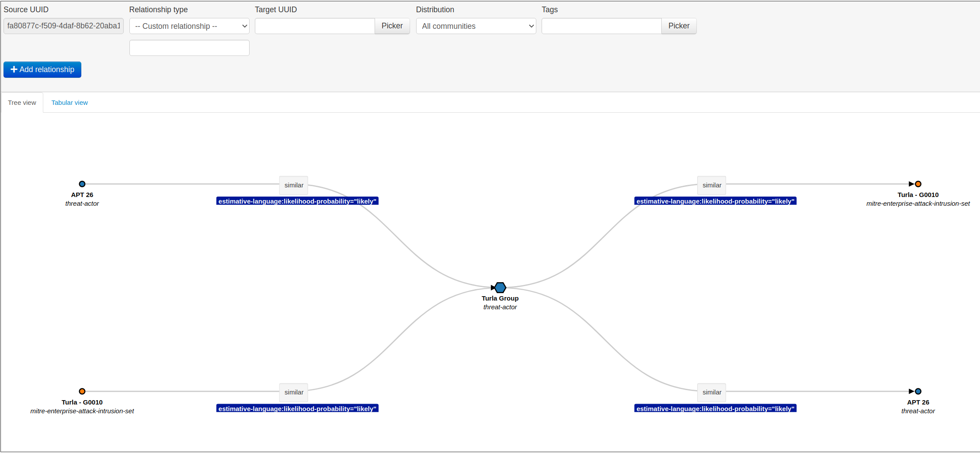Click the bottom-left similar relationship label
The height and width of the screenshot is (453, 980).
coord(294,392)
